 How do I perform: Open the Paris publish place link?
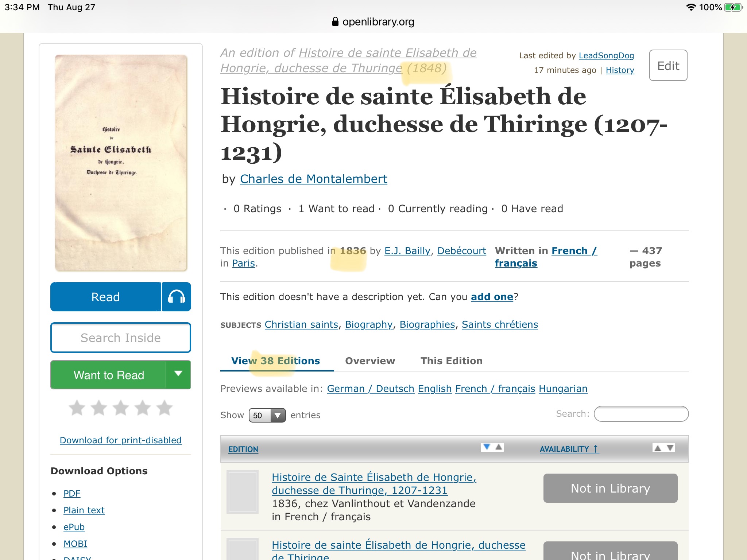point(244,263)
